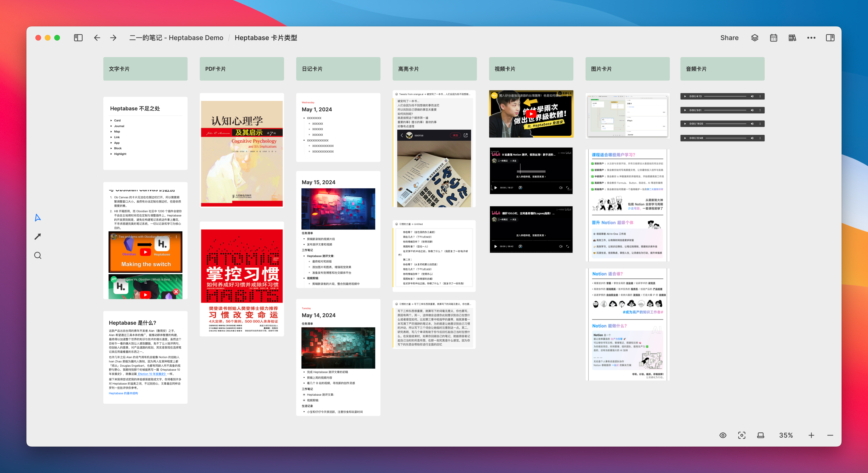Open the stacked layers icon in toolbar

coord(755,38)
